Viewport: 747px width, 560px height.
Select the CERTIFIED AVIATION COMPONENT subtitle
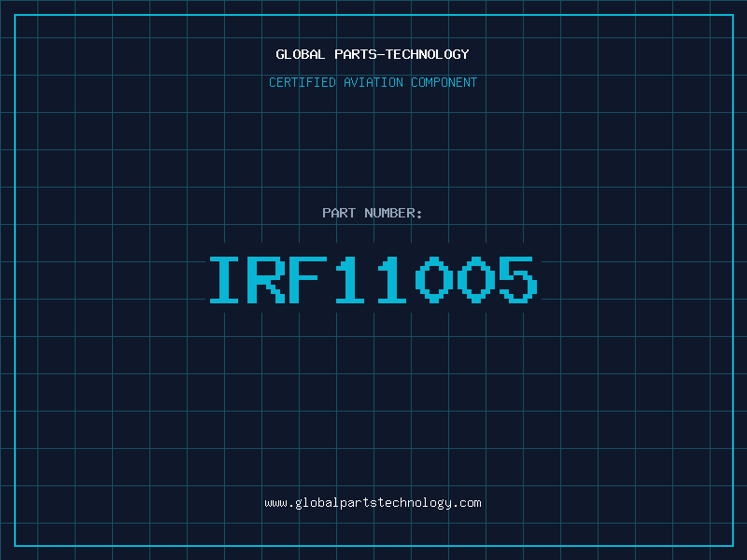click(373, 82)
